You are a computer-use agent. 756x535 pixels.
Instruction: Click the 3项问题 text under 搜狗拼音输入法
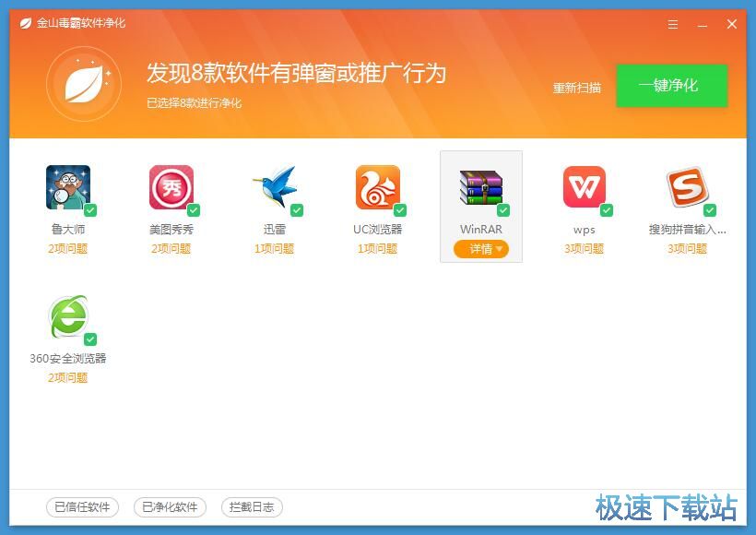[688, 249]
